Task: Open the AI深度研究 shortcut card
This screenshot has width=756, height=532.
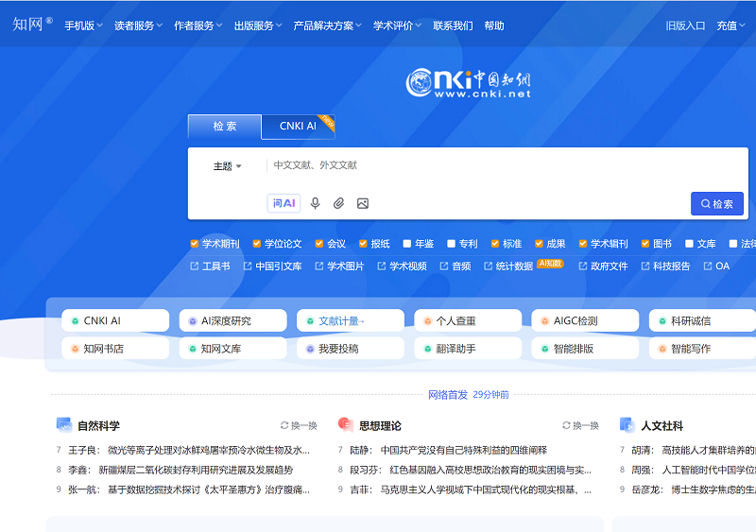Action: tap(232, 320)
